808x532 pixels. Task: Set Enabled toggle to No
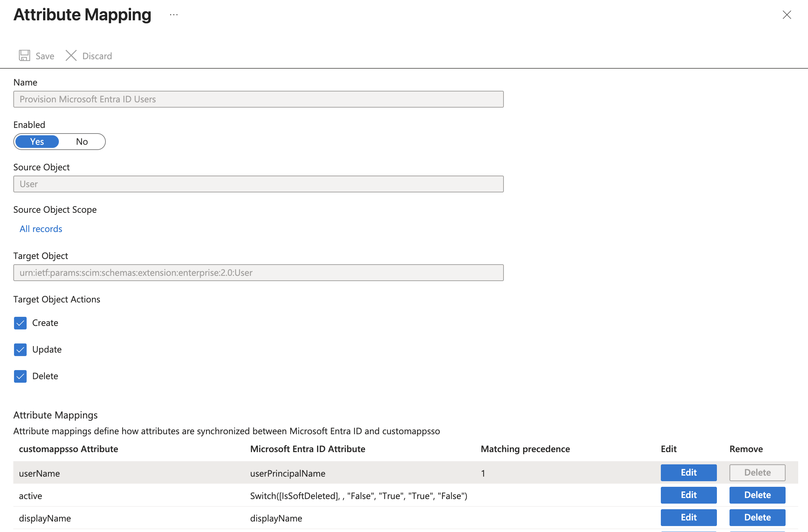[82, 142]
